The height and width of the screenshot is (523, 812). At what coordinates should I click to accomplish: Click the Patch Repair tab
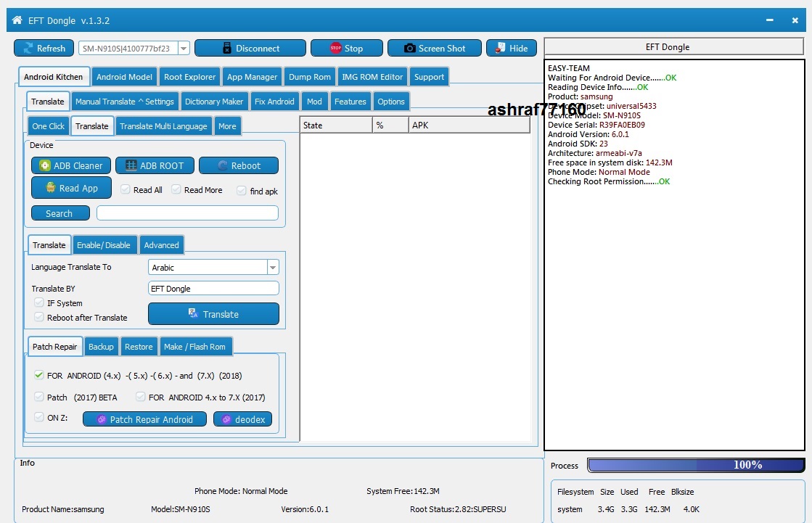pyautogui.click(x=54, y=347)
